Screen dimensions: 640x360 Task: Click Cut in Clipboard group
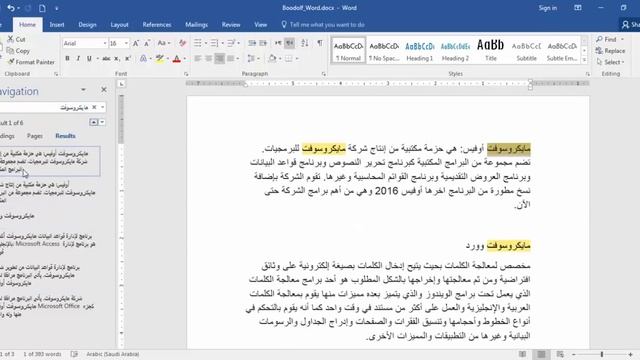[x=17, y=40]
